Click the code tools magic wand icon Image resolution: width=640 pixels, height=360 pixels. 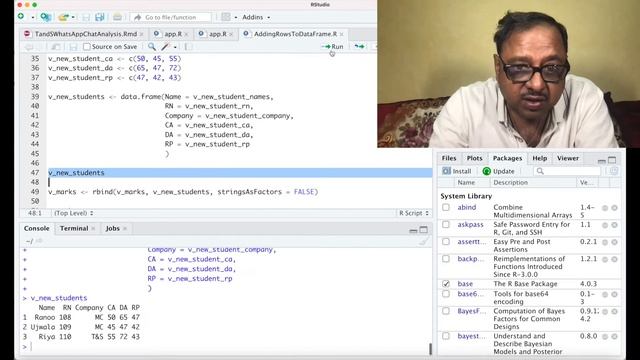tap(165, 47)
